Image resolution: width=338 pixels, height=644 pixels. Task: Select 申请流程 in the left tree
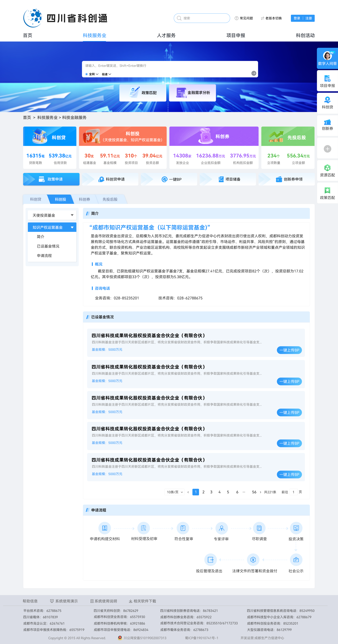pyautogui.click(x=44, y=256)
